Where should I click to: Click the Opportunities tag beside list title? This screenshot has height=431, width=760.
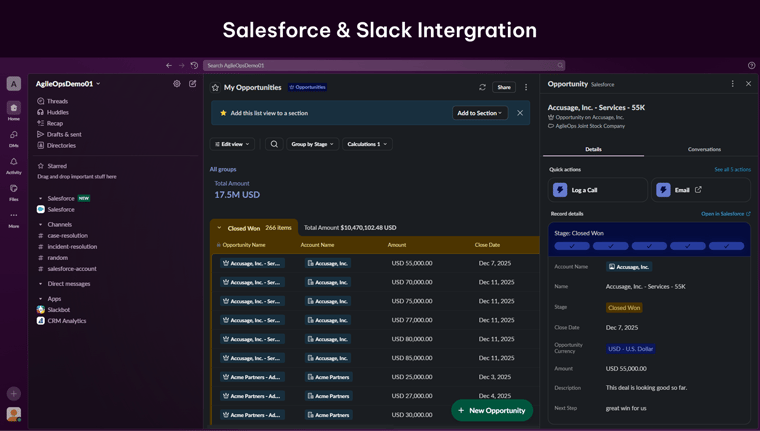pos(307,87)
